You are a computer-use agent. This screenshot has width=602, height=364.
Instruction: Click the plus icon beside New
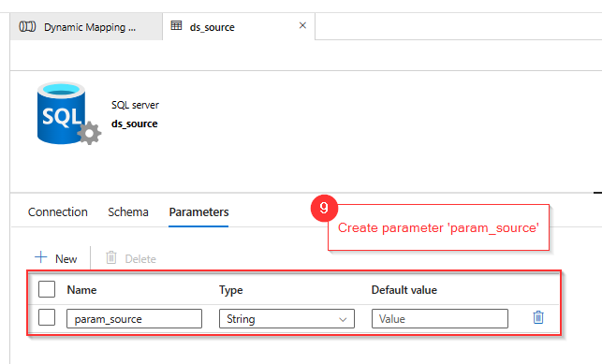[x=40, y=257]
